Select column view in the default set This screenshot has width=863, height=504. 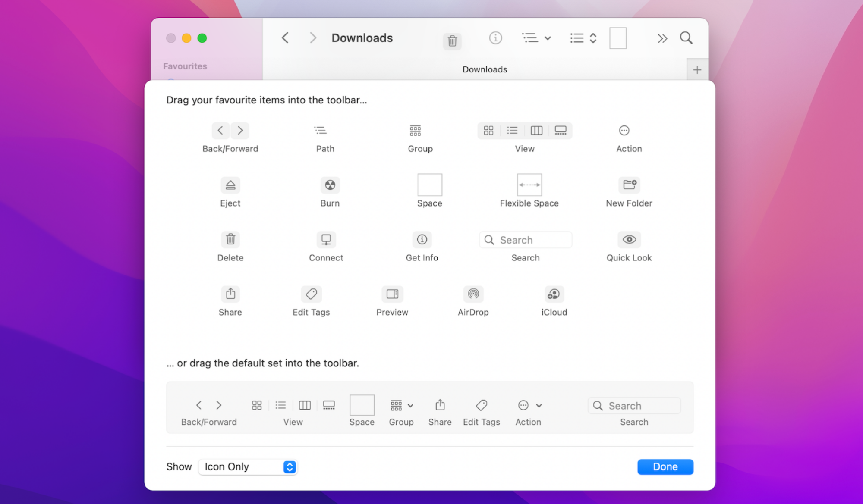305,405
